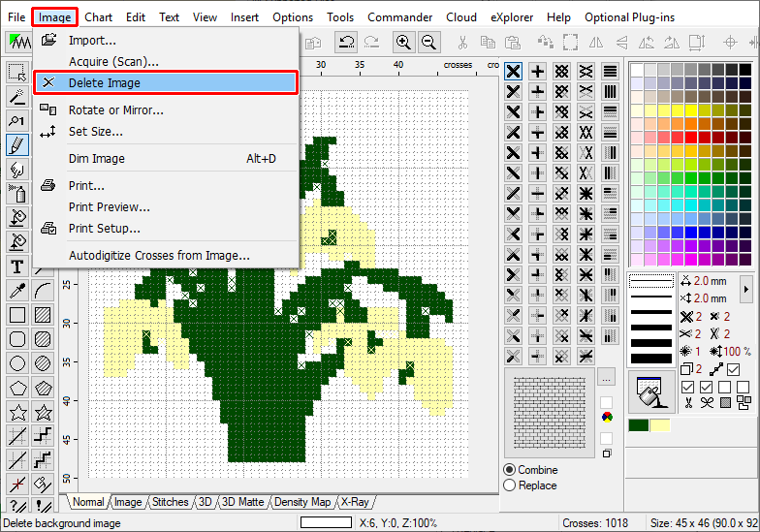Image resolution: width=760 pixels, height=532 pixels.
Task: Select the Text tool T icon
Action: 17,266
